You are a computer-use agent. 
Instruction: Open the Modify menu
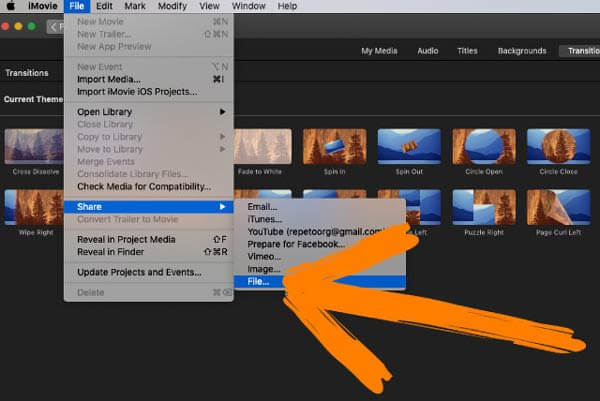172,6
